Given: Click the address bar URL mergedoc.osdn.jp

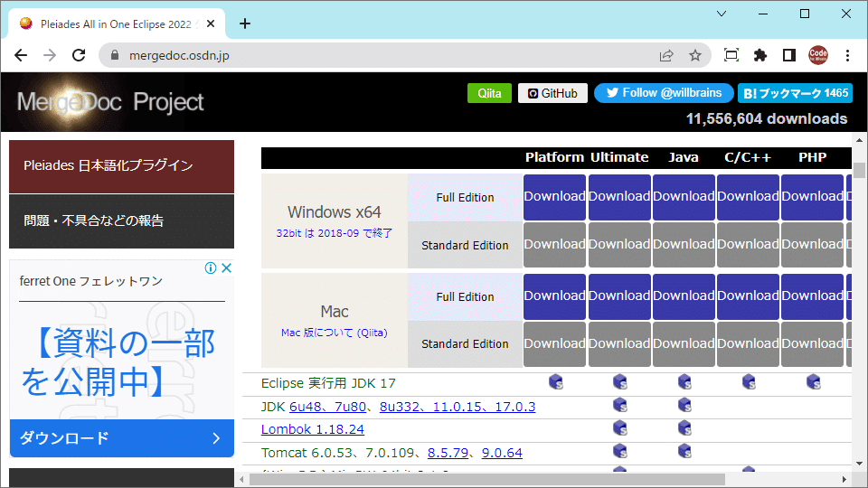Looking at the screenshot, I should coord(179,55).
